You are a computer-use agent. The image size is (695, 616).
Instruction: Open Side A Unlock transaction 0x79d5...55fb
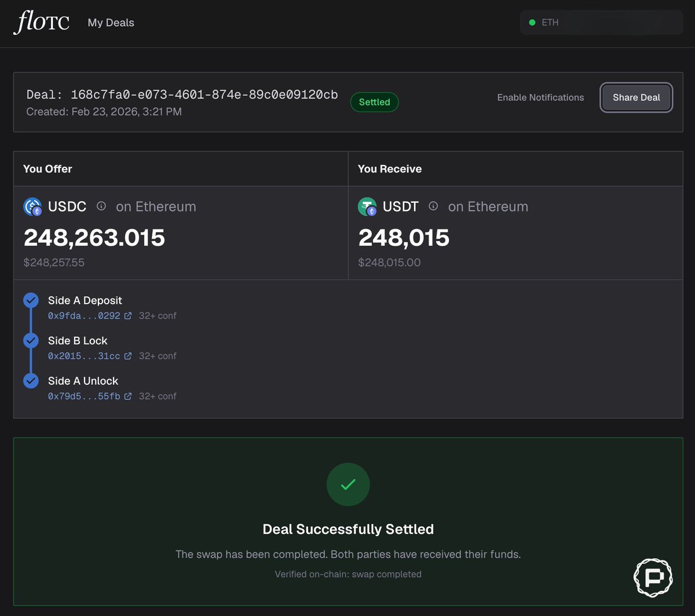pos(84,396)
